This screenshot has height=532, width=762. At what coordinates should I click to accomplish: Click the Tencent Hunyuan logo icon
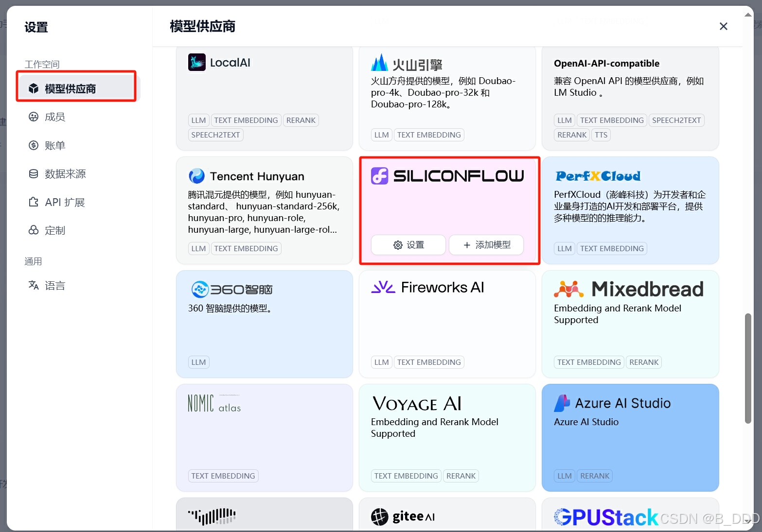(197, 176)
